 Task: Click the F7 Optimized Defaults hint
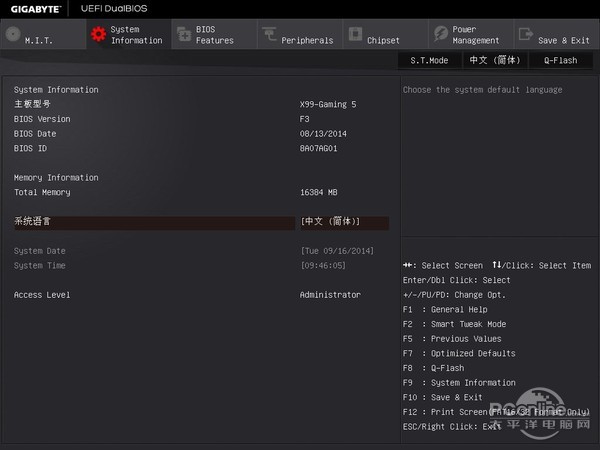pyautogui.click(x=459, y=354)
